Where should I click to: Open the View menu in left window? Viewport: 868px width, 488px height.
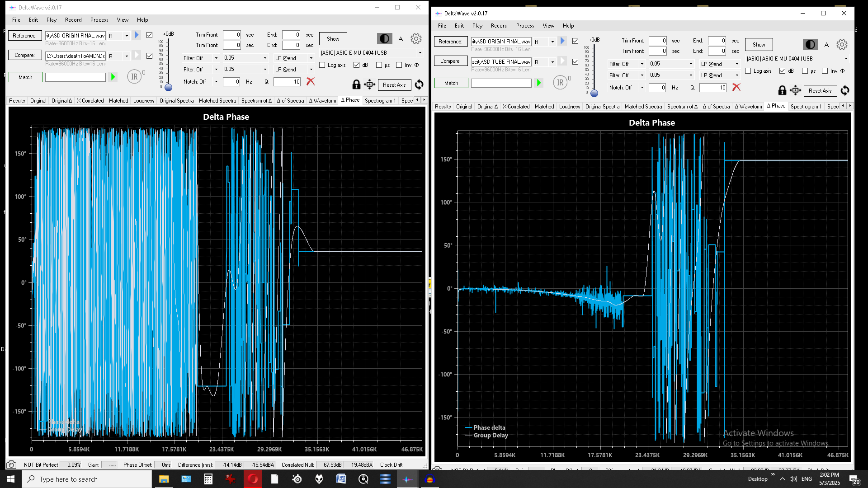[123, 20]
